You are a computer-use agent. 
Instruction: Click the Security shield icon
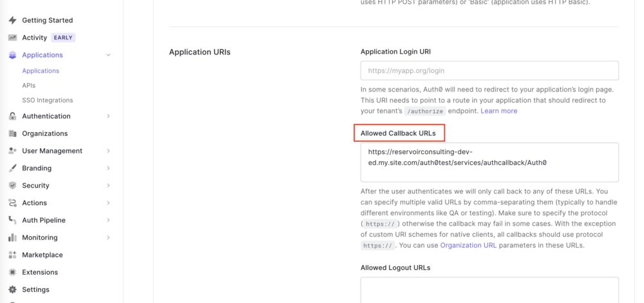tap(12, 186)
